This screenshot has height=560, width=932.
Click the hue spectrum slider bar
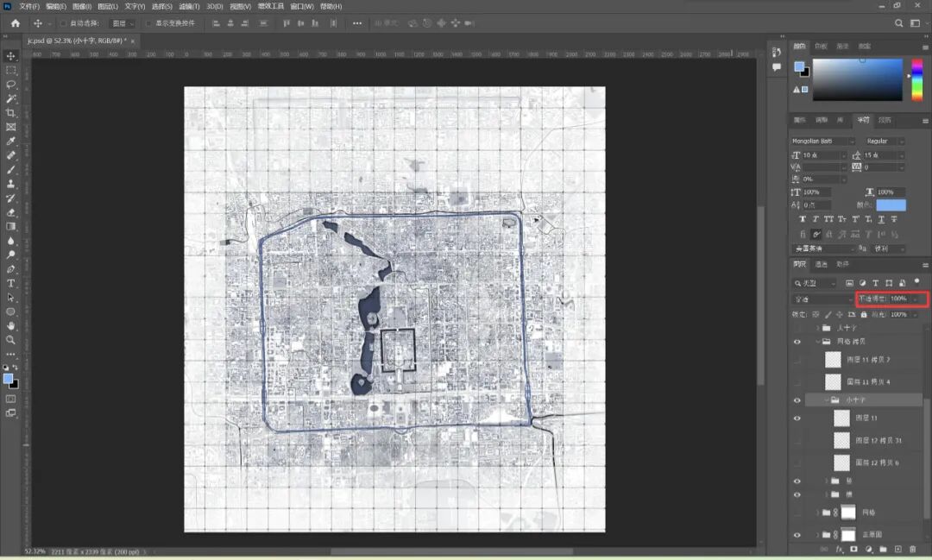[916, 79]
